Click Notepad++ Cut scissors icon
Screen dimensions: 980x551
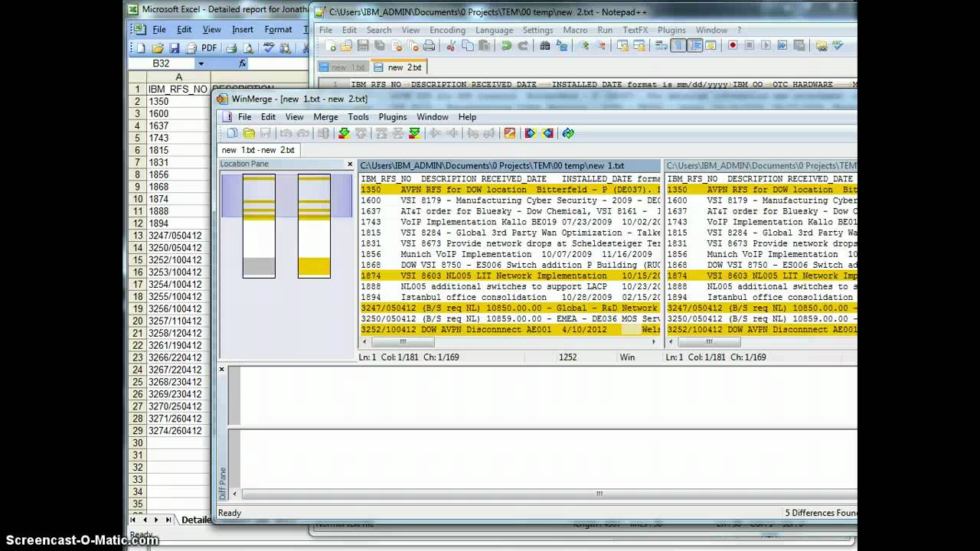coord(451,46)
